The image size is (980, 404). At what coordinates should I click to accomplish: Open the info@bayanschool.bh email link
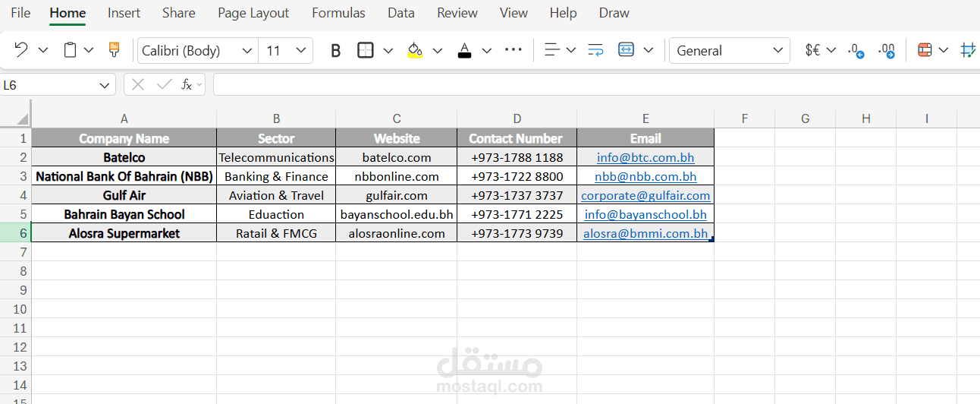tap(645, 215)
